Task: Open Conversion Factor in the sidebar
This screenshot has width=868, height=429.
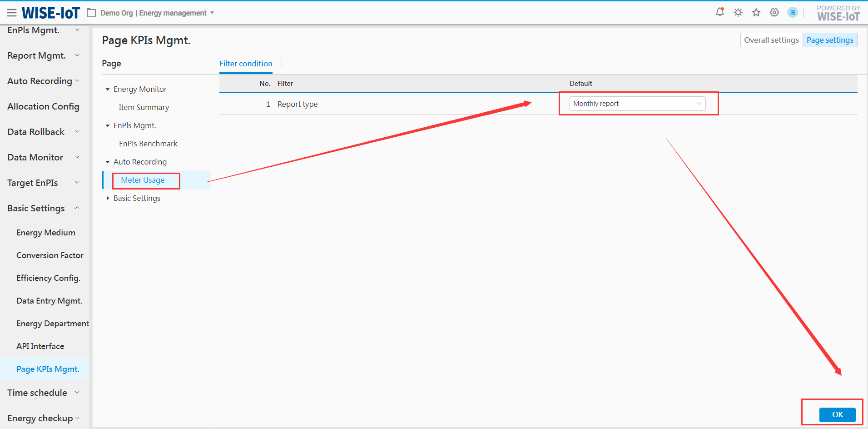Action: coord(50,255)
